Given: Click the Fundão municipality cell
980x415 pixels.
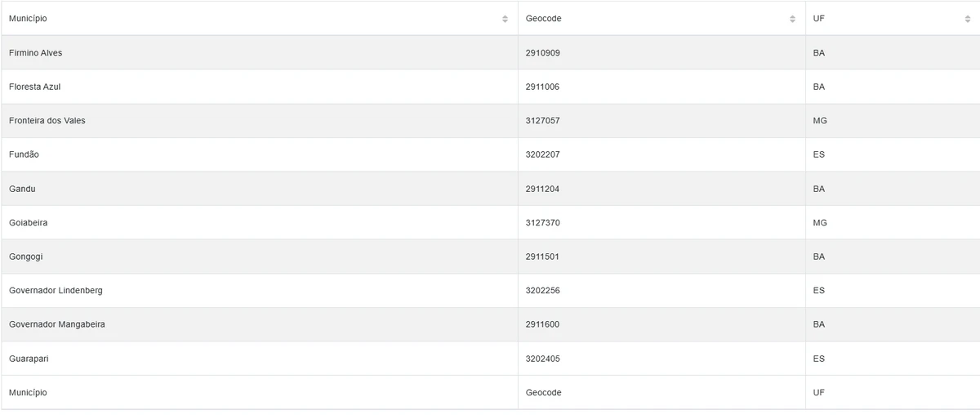Looking at the screenshot, I should [x=24, y=154].
